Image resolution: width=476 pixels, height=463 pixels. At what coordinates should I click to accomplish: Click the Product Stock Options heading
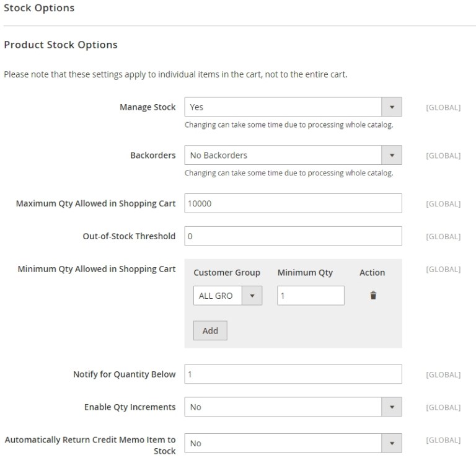point(61,45)
